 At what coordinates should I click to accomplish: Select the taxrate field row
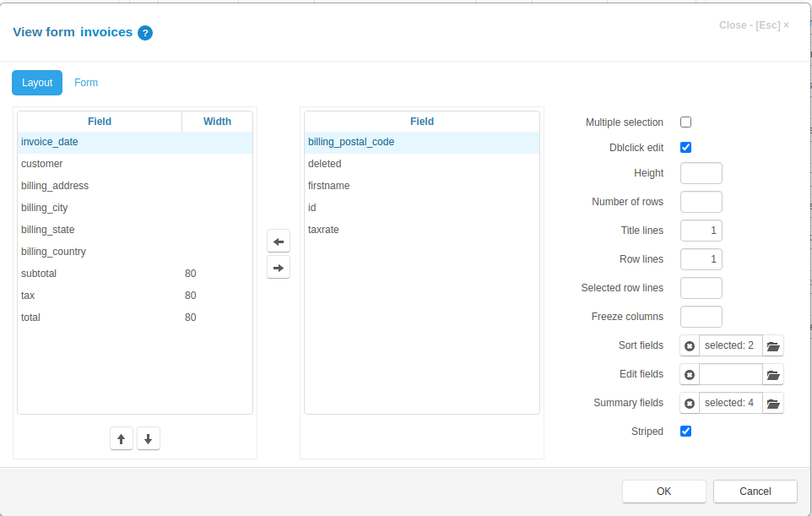[x=422, y=230]
